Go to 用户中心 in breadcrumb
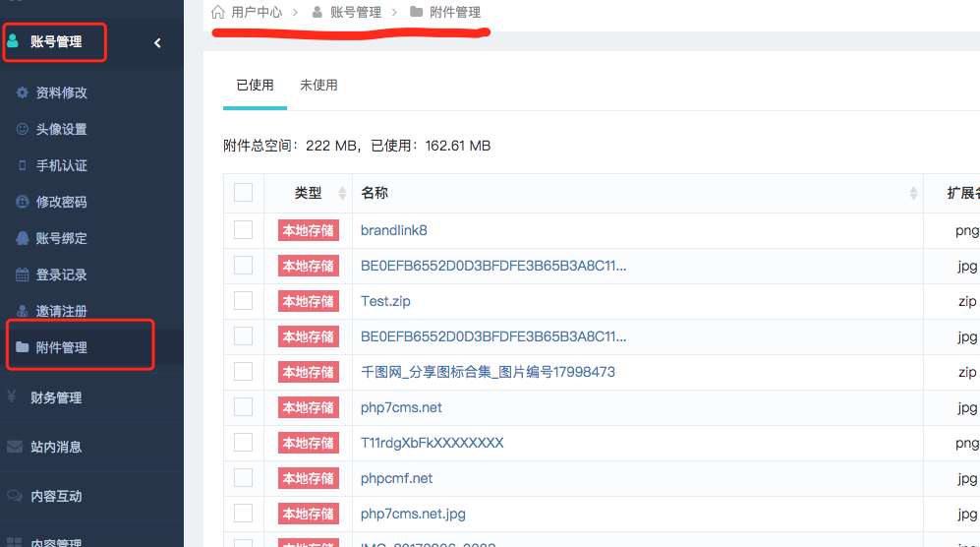The image size is (980, 547). [x=257, y=12]
